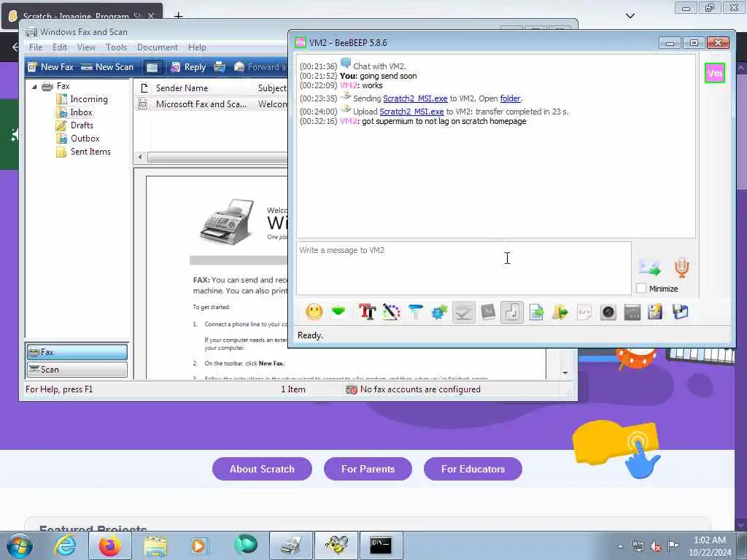The height and width of the screenshot is (560, 747).
Task: Click the gray spell-check book icon
Action: tap(488, 312)
